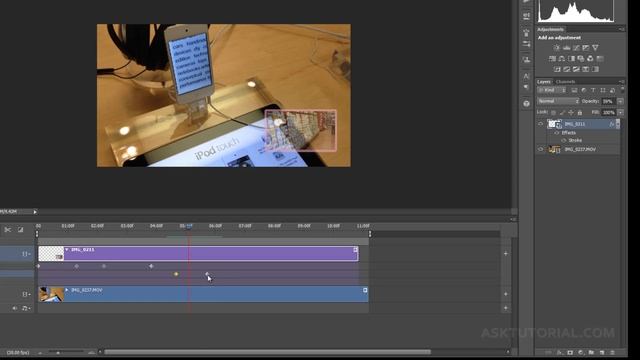This screenshot has width=640, height=360.
Task: Toggle lock all padlock icon
Action: pos(580,112)
